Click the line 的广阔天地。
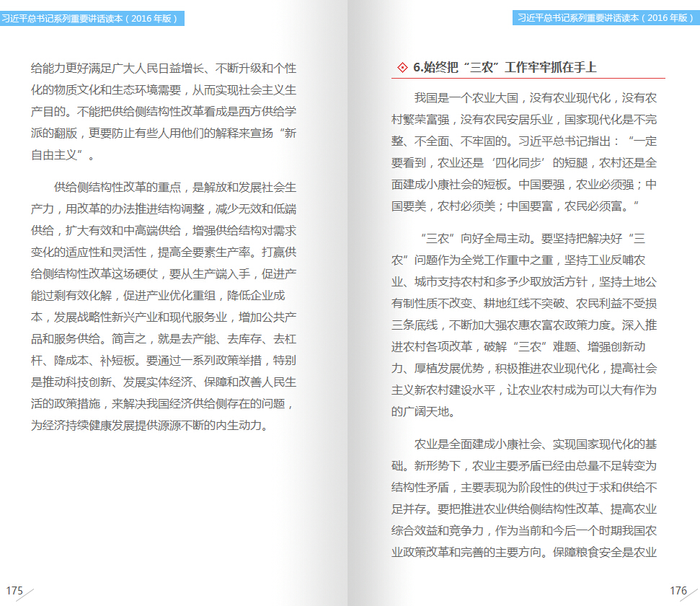The height and width of the screenshot is (606, 700). point(423,412)
